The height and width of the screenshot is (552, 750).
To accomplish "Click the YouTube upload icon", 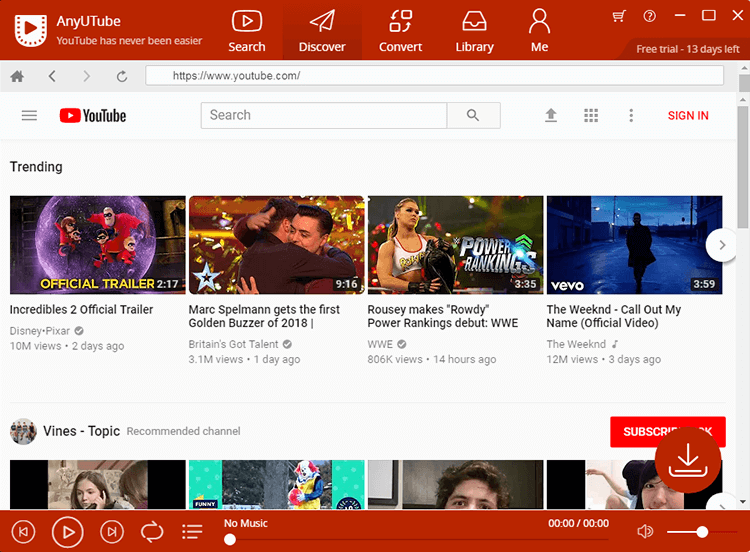I will point(551,115).
